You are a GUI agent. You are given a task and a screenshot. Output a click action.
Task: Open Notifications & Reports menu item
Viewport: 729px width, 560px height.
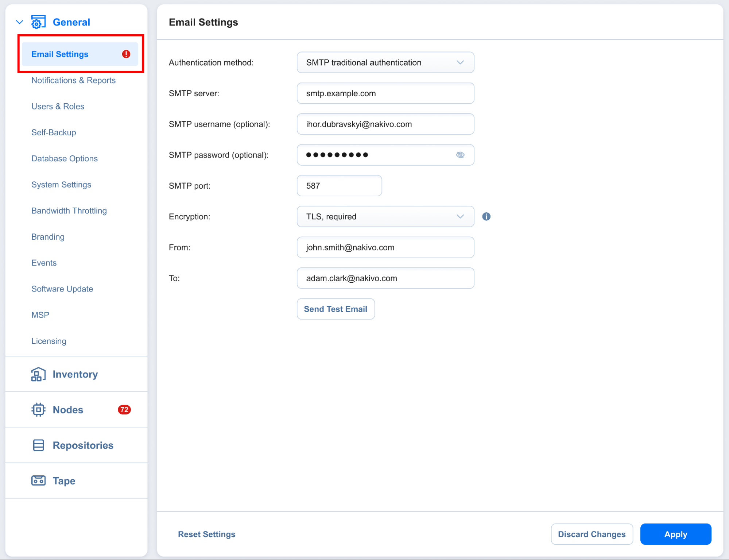point(73,80)
